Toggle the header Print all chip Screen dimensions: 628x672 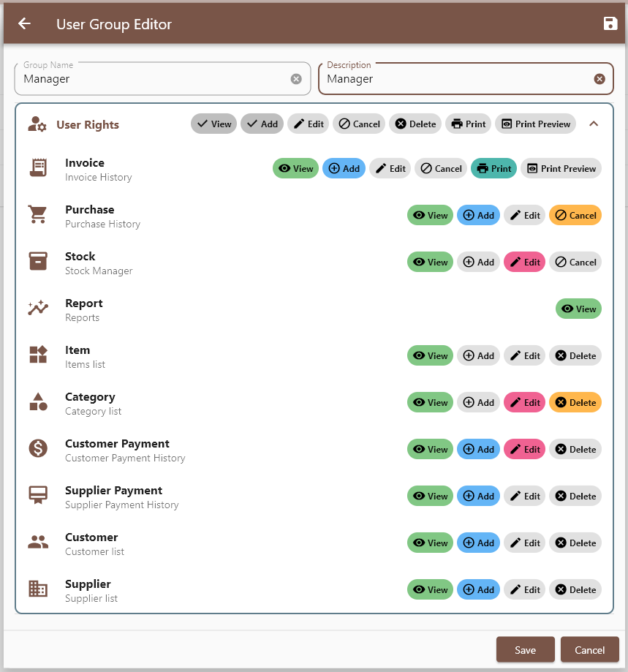click(468, 124)
